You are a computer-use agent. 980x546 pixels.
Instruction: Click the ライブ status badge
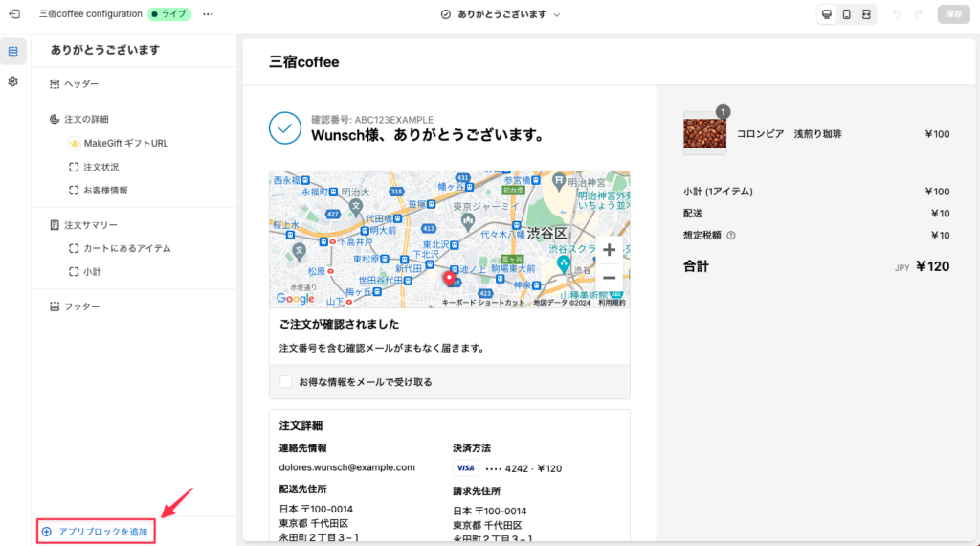pyautogui.click(x=169, y=13)
